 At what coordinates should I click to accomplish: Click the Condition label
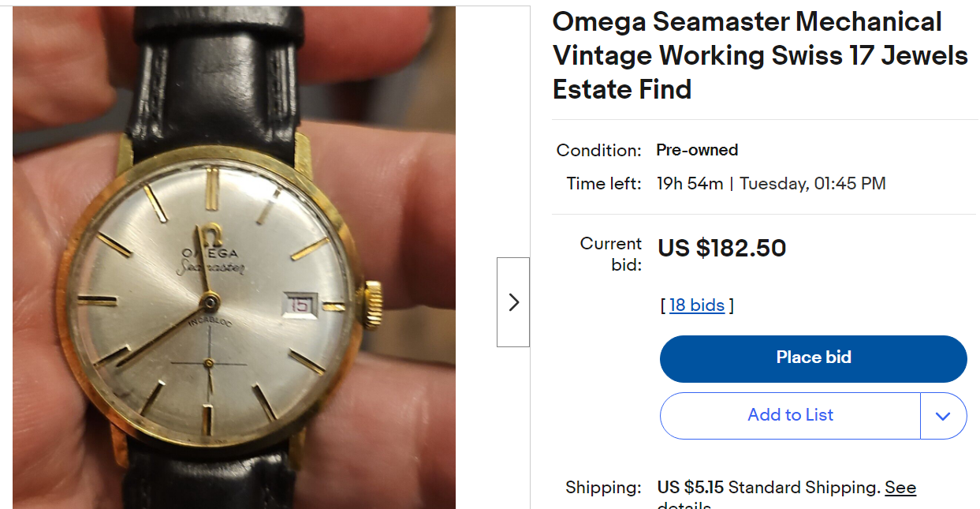coord(598,150)
